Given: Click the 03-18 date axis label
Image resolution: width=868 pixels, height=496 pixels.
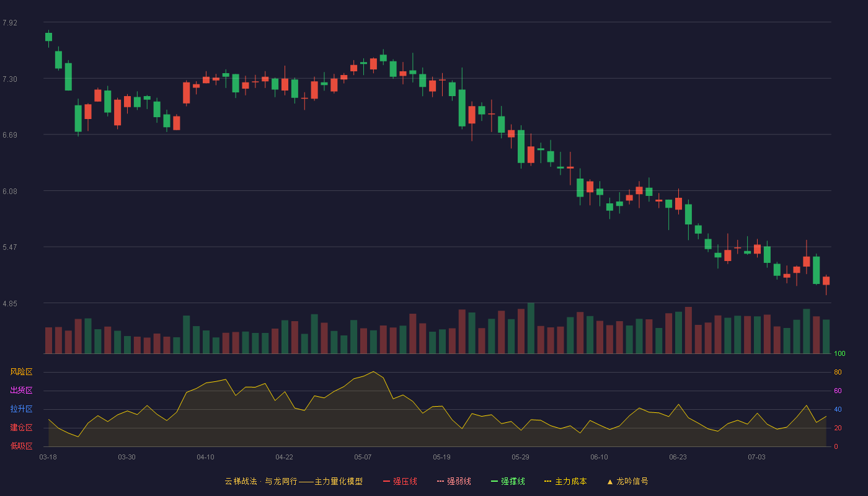Looking at the screenshot, I should (48, 457).
